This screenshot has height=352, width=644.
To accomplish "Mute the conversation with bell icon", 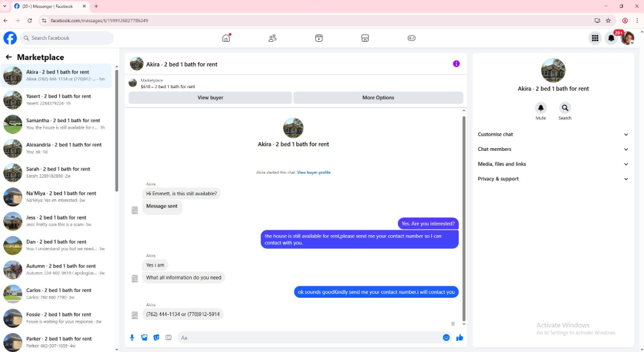I will [540, 108].
